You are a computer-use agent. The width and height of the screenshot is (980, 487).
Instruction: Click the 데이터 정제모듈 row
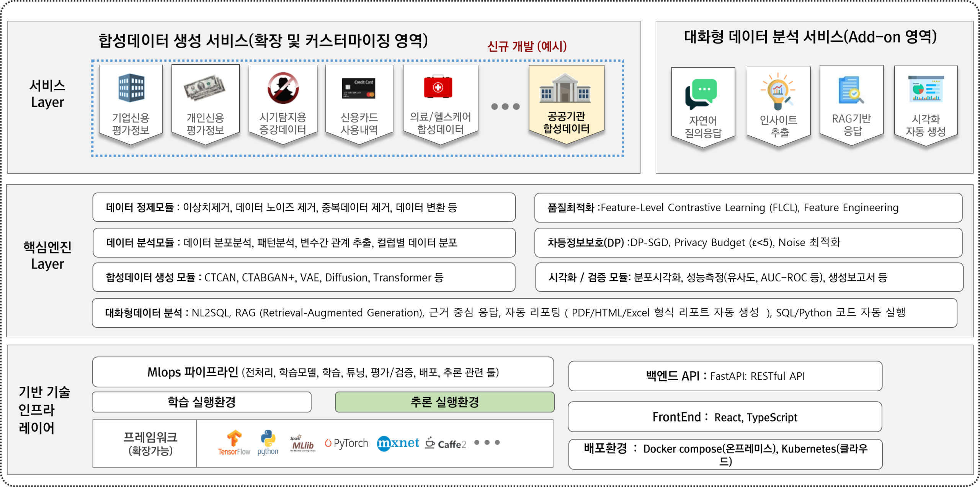(304, 208)
